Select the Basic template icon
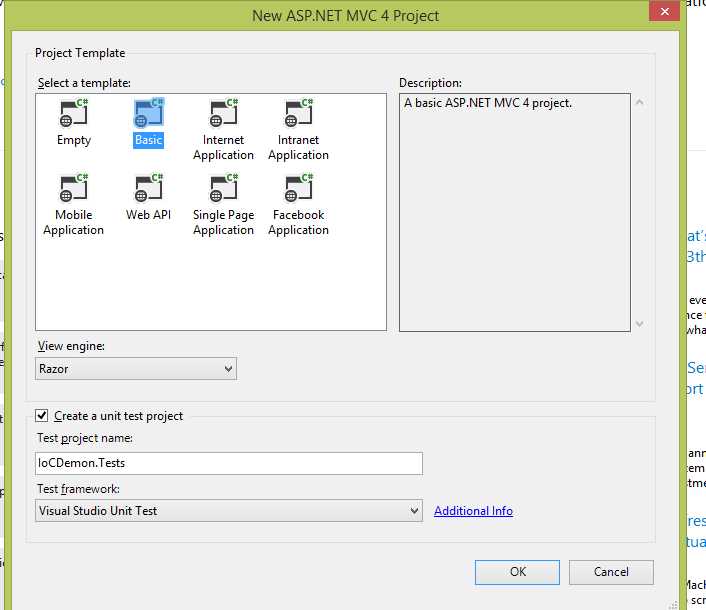706x610 pixels. click(149, 113)
